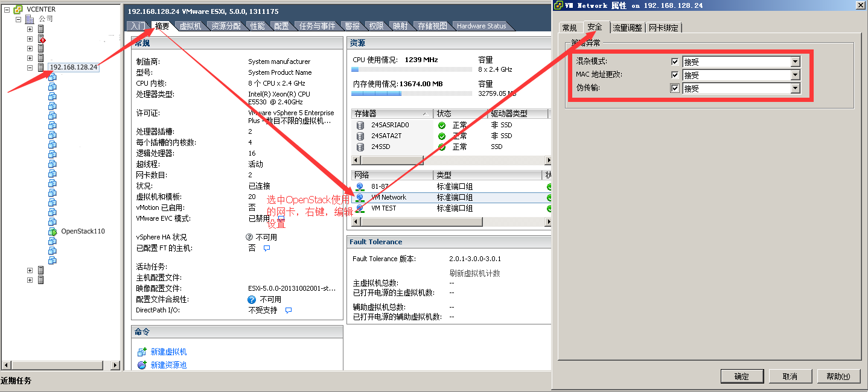868x392 pixels.
Task: Click 新建虚拟机 link
Action: 168,352
